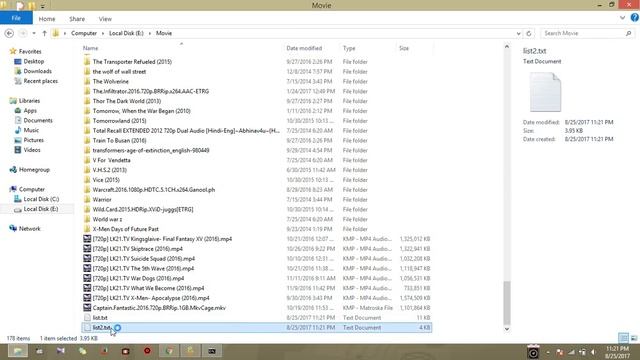Click the Forward navigation arrow

coord(23,33)
